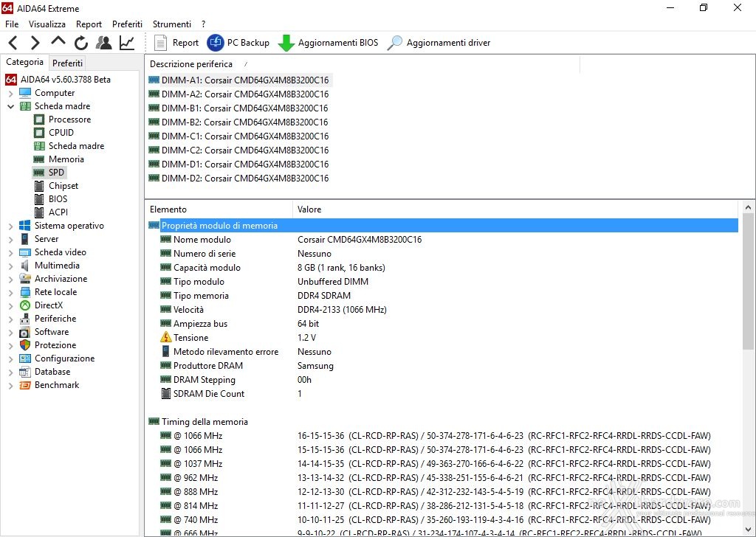Image resolution: width=756 pixels, height=537 pixels.
Task: Expand the Multimedia tree node
Action: 10,266
